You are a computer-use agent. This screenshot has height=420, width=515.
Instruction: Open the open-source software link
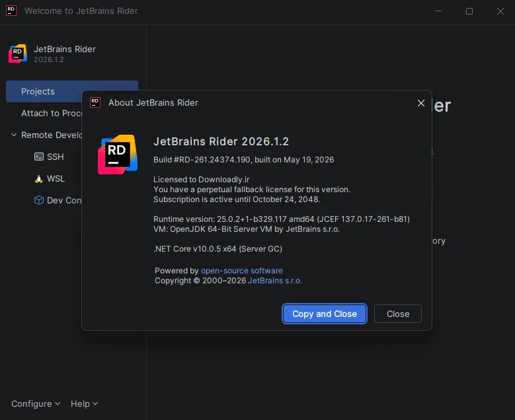click(x=242, y=271)
